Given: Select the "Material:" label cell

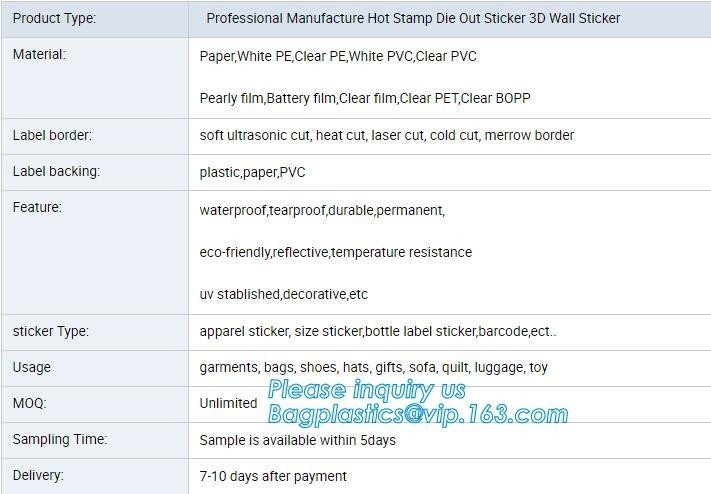Looking at the screenshot, I should coord(39,55).
